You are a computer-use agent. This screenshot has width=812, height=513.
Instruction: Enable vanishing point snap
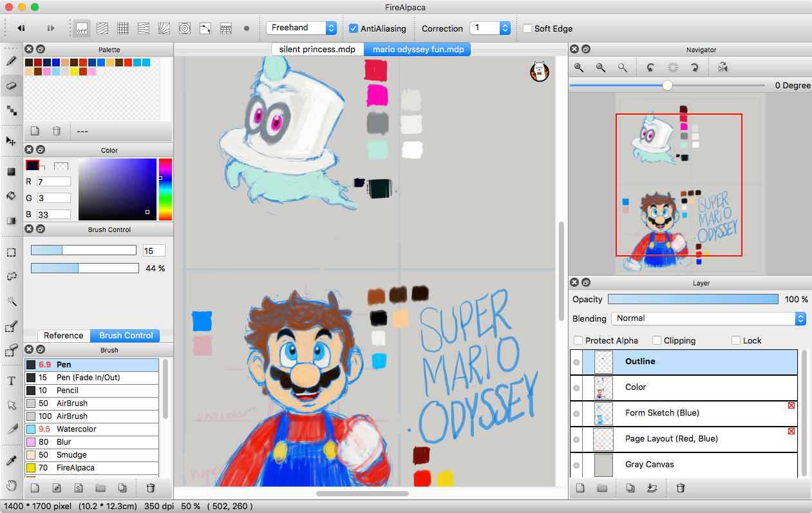pos(144,28)
